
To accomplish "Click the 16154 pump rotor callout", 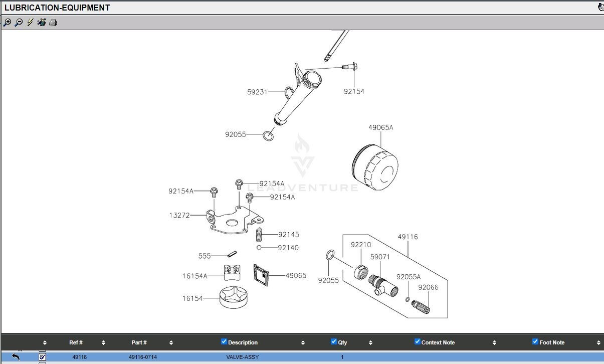I will (192, 298).
